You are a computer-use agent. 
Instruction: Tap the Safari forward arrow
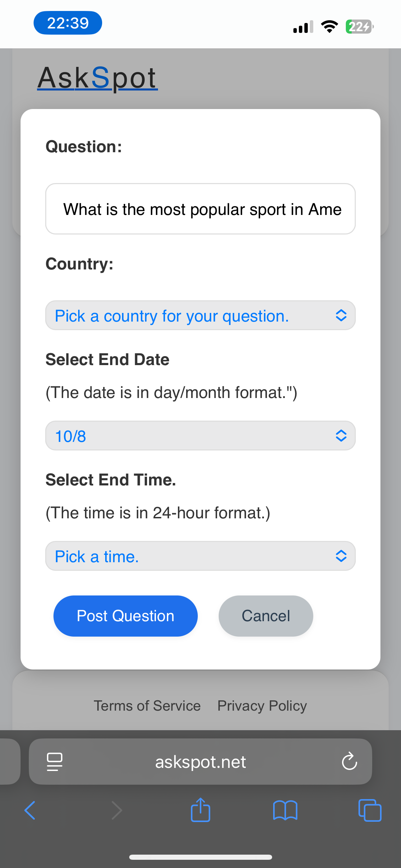[117, 810]
